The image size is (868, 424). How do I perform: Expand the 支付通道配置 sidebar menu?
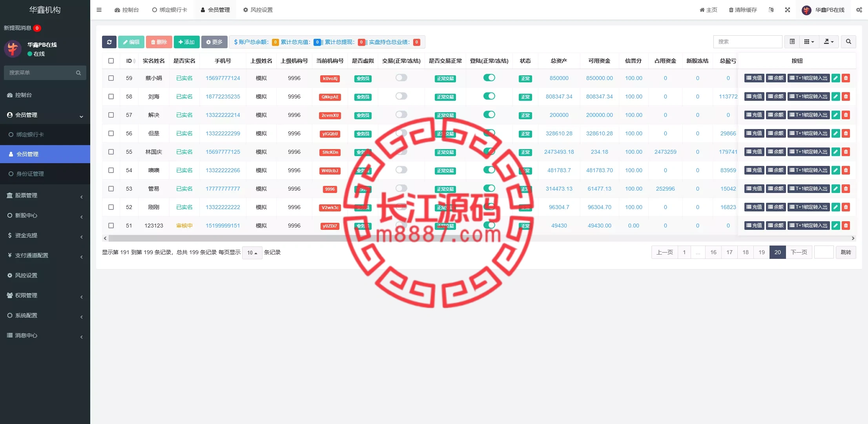[45, 255]
